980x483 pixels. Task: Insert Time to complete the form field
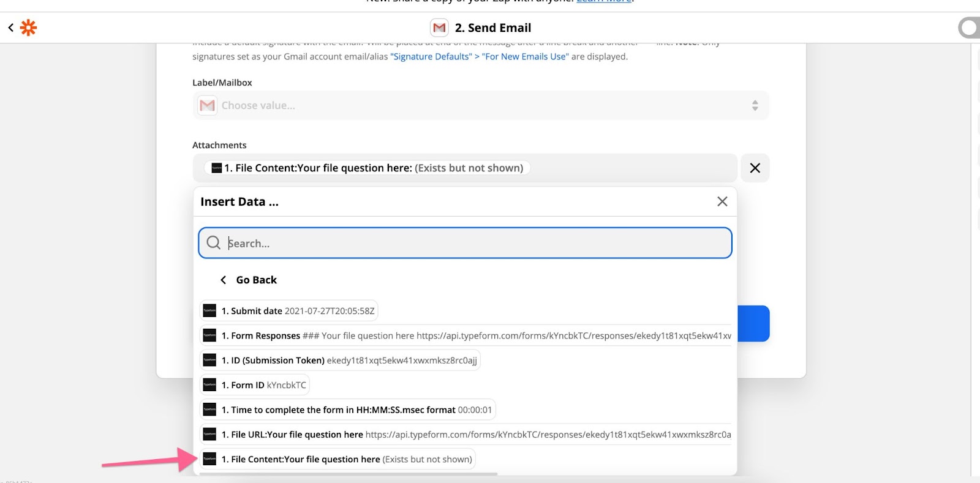point(348,410)
